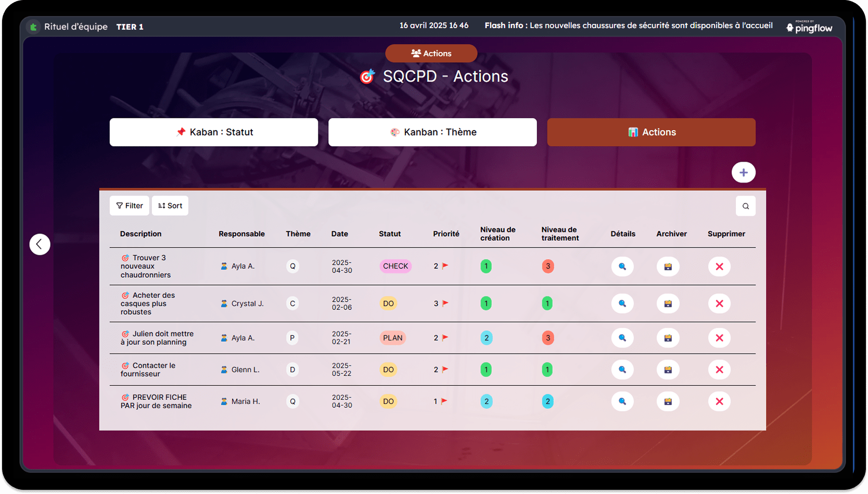
Task: Click the pingflow logo
Action: (809, 27)
